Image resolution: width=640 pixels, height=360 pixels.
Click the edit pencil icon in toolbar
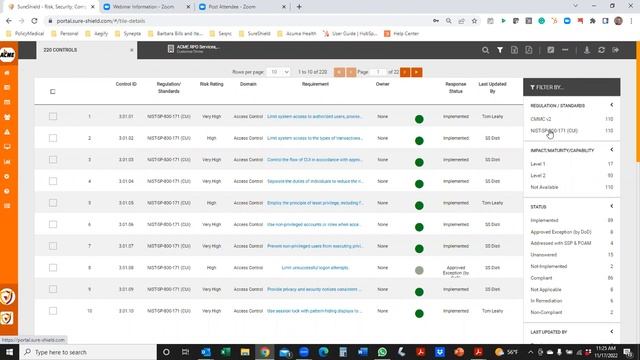coord(551,50)
